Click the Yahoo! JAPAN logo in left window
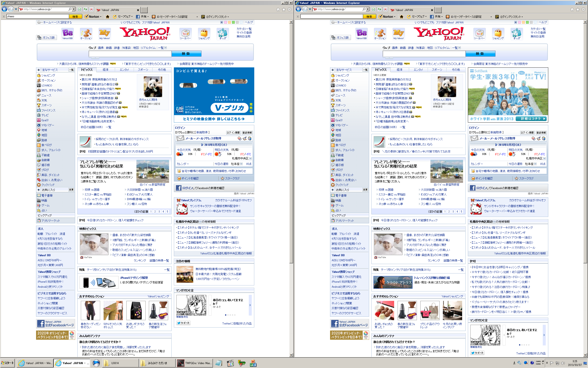 145,34
